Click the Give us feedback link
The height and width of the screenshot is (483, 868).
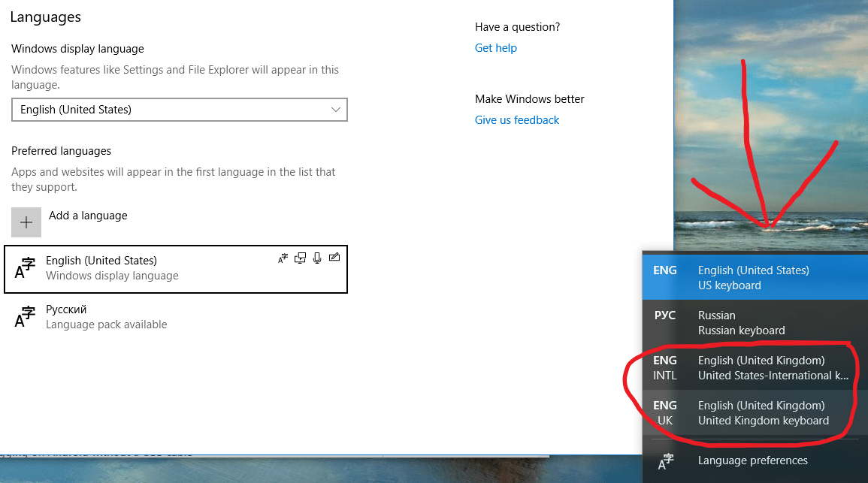[x=516, y=119]
